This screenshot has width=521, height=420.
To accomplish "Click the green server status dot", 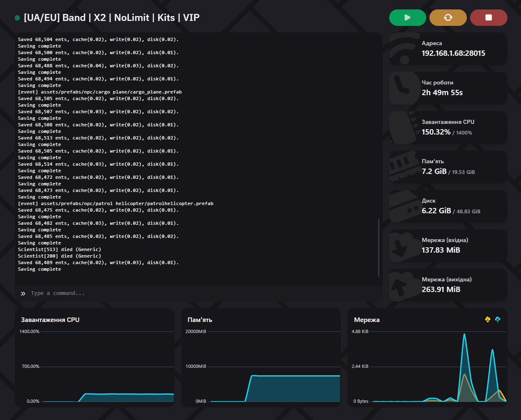I will pos(17,18).
